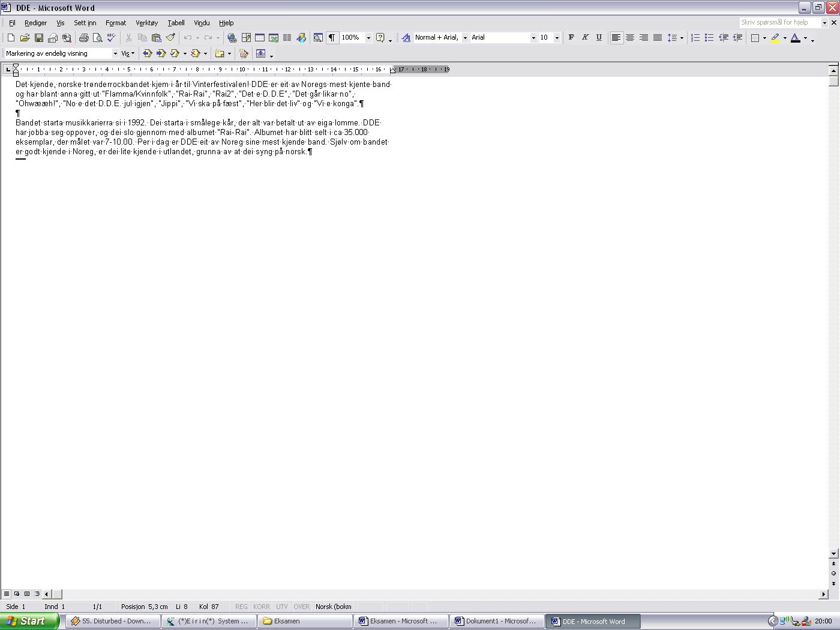Align text to the right
The image size is (840, 630).
coord(644,38)
